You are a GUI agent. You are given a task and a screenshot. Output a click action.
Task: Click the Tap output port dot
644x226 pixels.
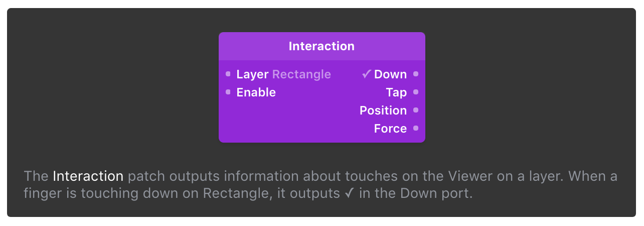(416, 92)
